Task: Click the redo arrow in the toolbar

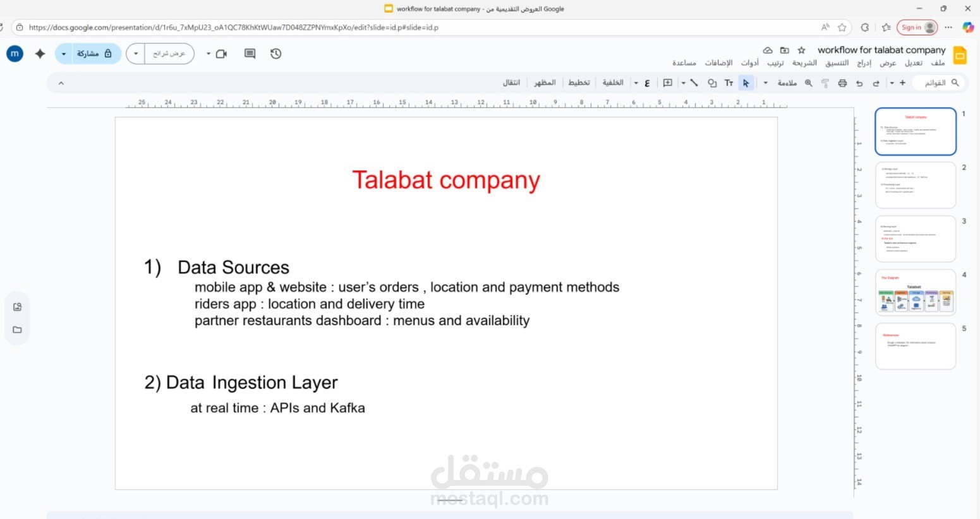Action: pyautogui.click(x=876, y=83)
